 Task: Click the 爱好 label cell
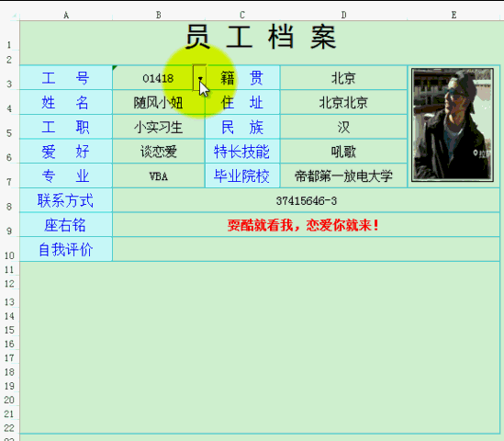click(x=66, y=152)
